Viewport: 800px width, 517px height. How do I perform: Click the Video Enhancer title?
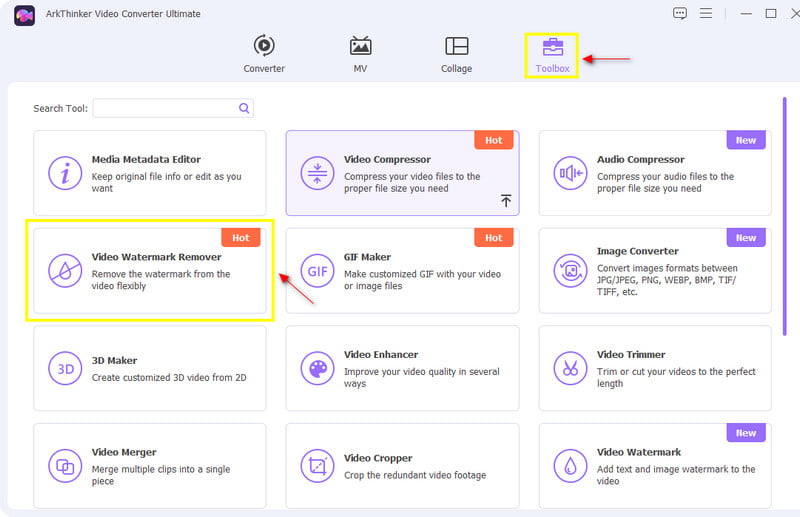[x=381, y=354]
